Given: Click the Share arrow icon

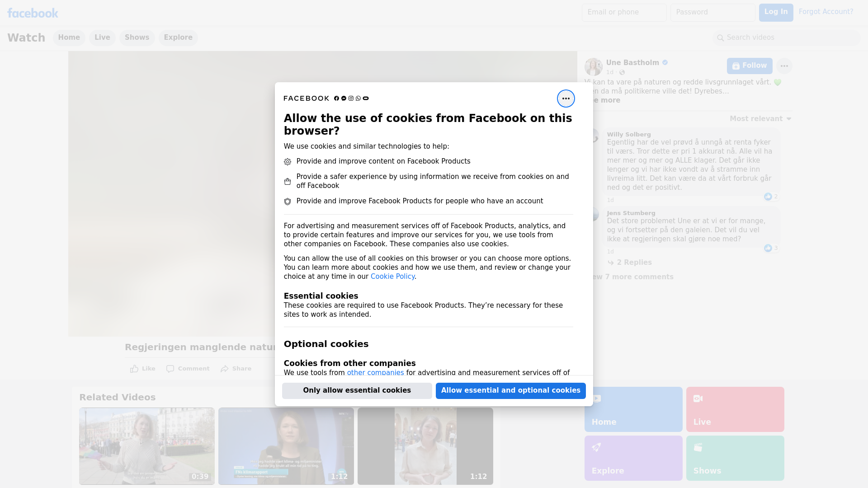Looking at the screenshot, I should pyautogui.click(x=225, y=369).
